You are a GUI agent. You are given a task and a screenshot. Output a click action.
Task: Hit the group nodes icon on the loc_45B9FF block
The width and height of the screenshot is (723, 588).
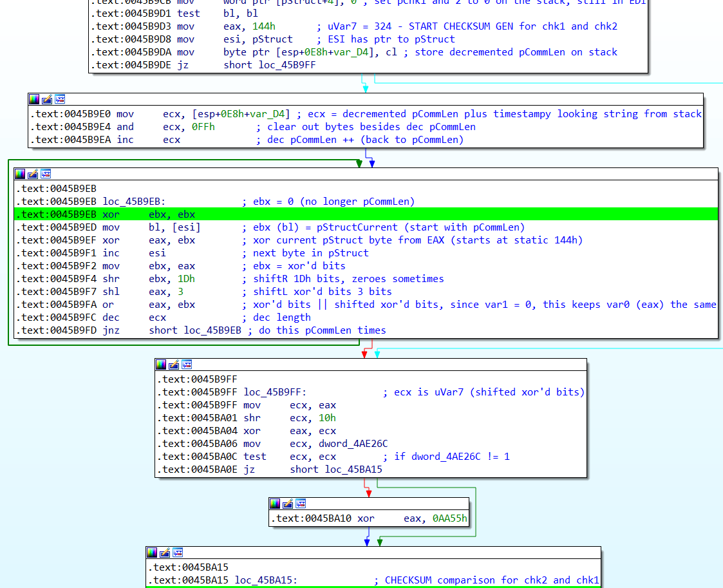click(x=187, y=365)
